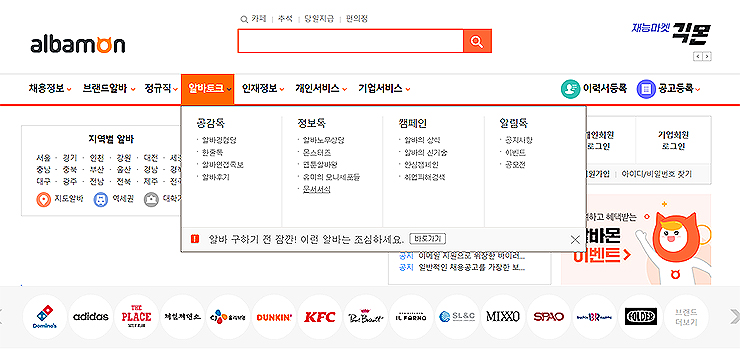The height and width of the screenshot is (360, 740).
Task: Select 경기 region link
Action: tap(69, 158)
